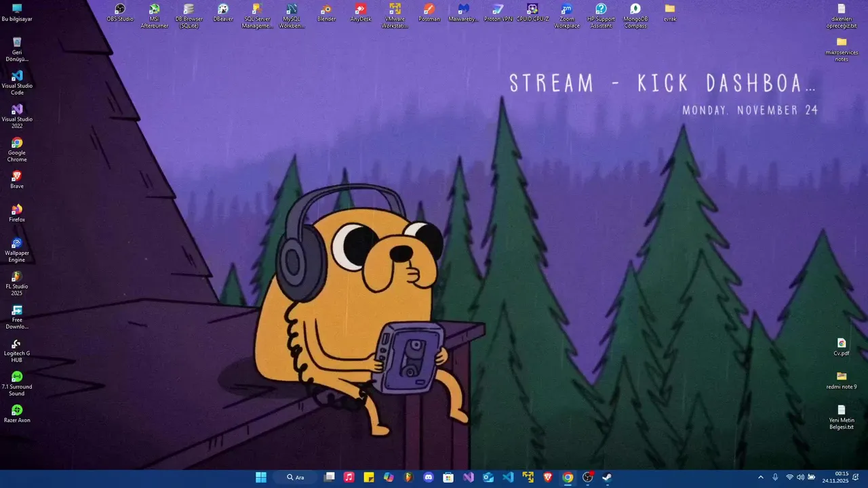The width and height of the screenshot is (868, 488).
Task: Click the Stream - Kick Dashboard title text
Action: point(663,83)
